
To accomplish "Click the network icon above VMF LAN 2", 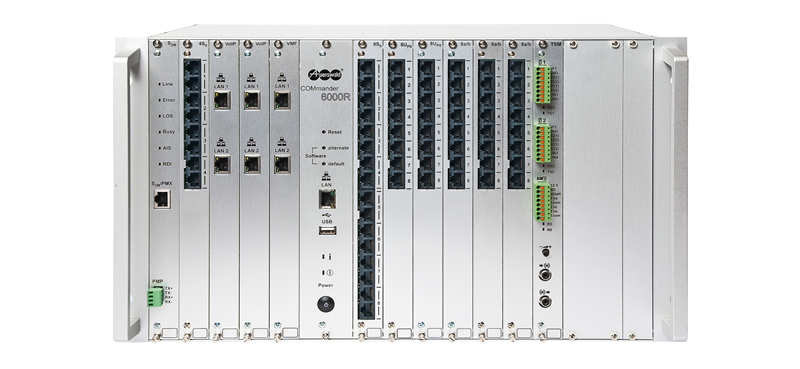I will pos(281,142).
